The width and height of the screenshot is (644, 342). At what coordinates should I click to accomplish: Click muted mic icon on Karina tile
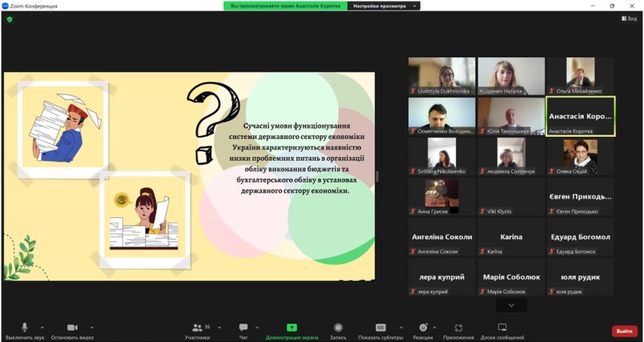coord(482,252)
